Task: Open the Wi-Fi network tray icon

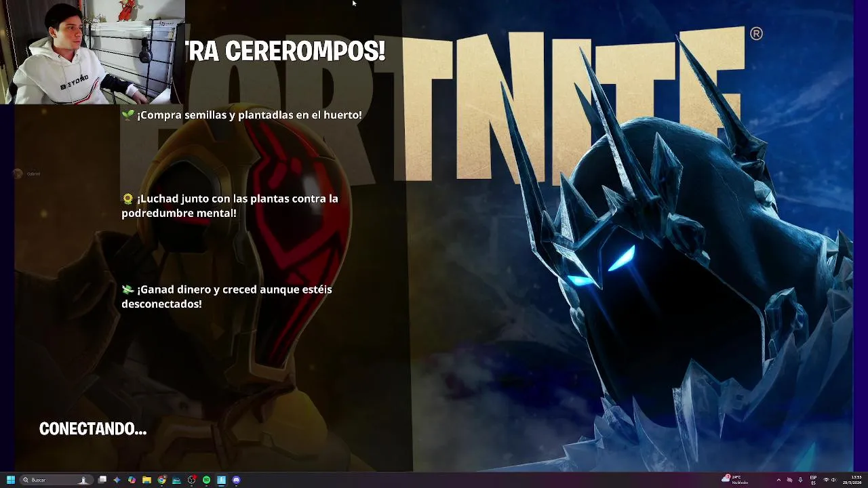Action: point(826,480)
